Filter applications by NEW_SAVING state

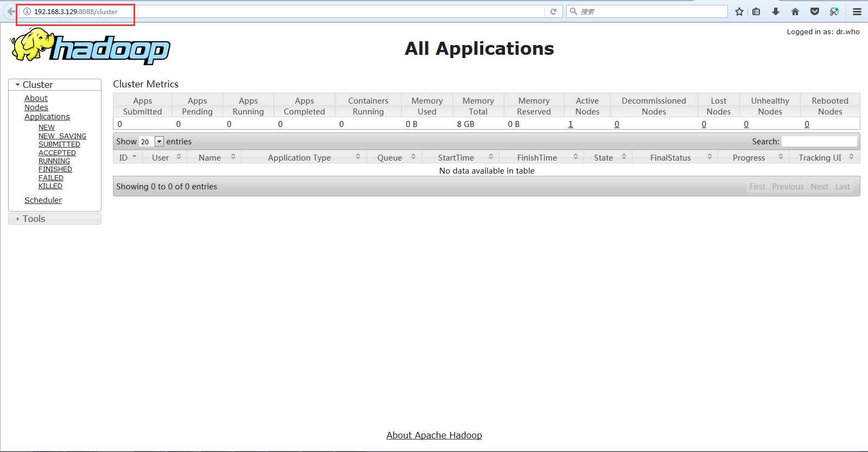tap(62, 136)
